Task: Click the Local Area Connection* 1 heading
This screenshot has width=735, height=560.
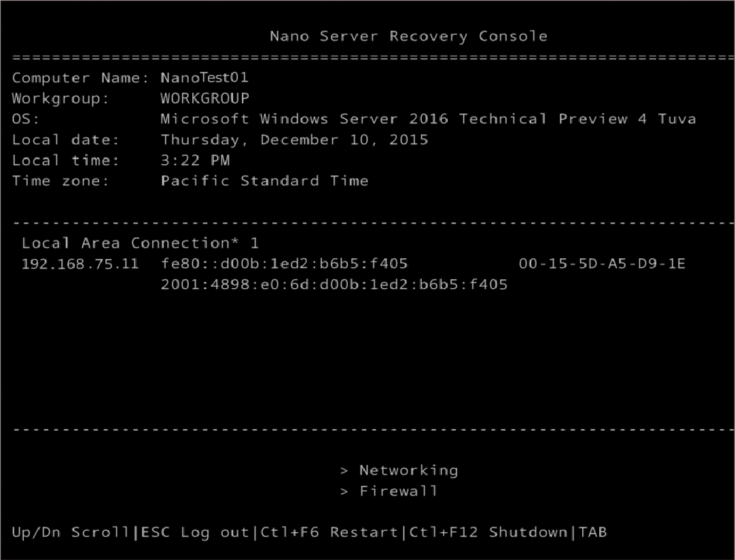Action: click(140, 243)
